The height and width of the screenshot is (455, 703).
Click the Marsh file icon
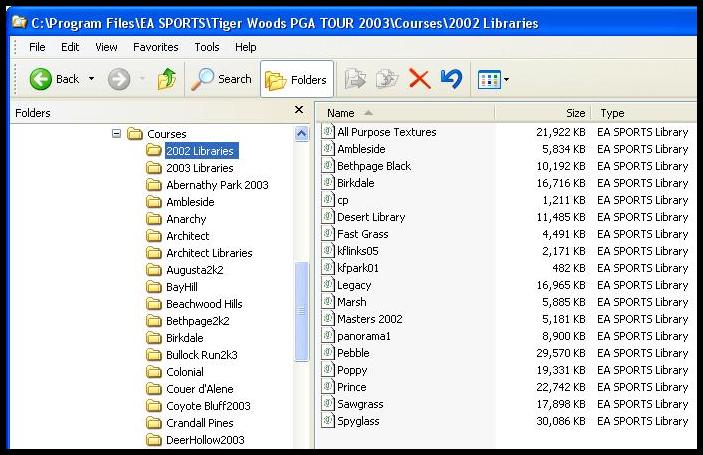click(x=328, y=302)
